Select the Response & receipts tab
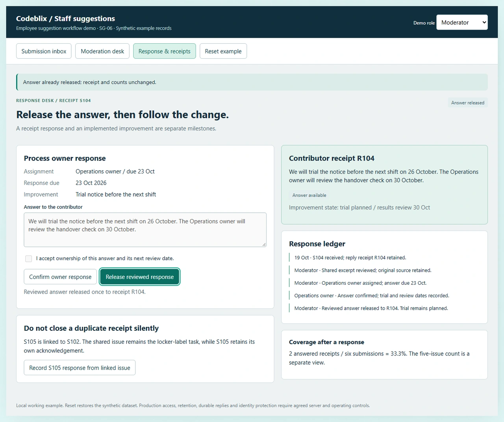This screenshot has height=422, width=504. pos(165,51)
